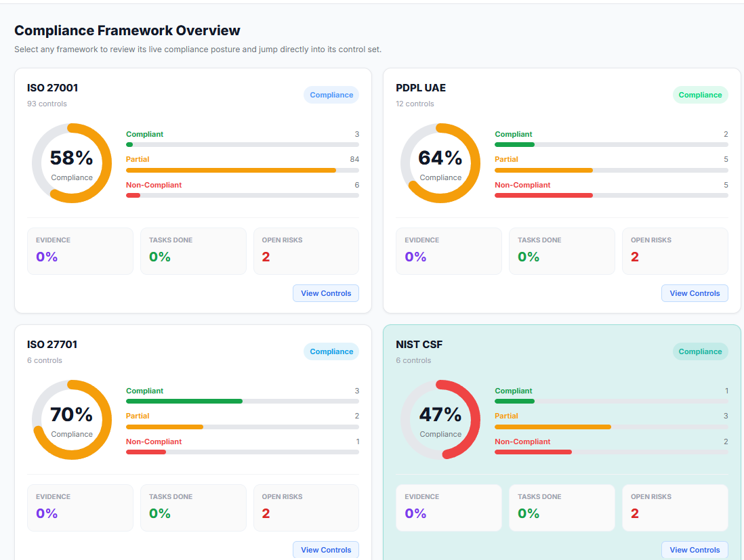
Task: Click NIST CSF Compliant progress bar
Action: [611, 401]
